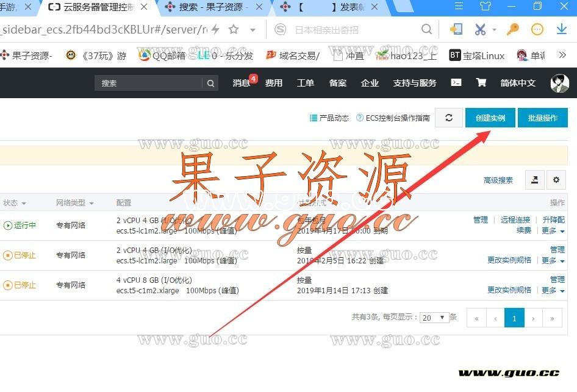Screen dimensions: 577x392
Task: Bookmark page with the star icon
Action: pos(234,30)
